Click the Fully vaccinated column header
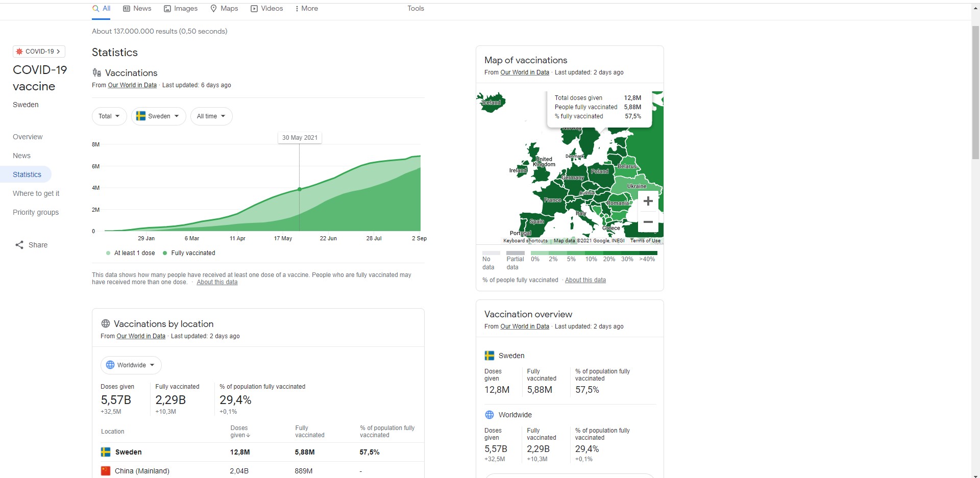The image size is (980, 478). pyautogui.click(x=310, y=432)
